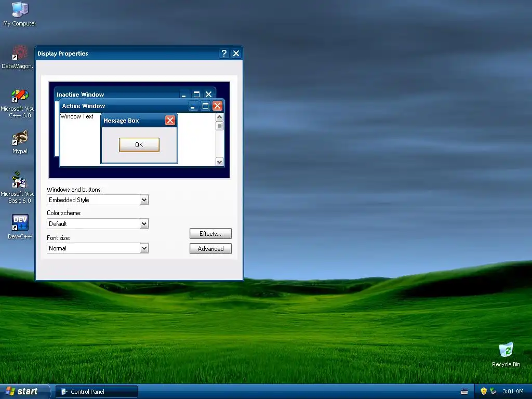The image size is (532, 399).
Task: Open the Start menu
Action: [24, 392]
